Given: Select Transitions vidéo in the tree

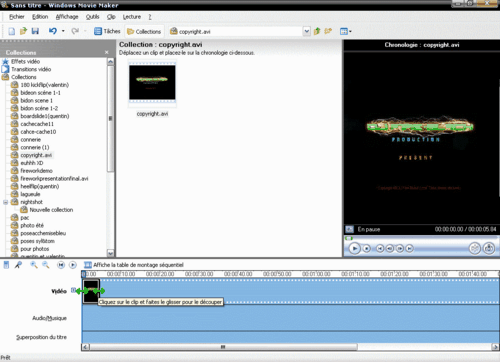Looking at the screenshot, I should pos(31,69).
